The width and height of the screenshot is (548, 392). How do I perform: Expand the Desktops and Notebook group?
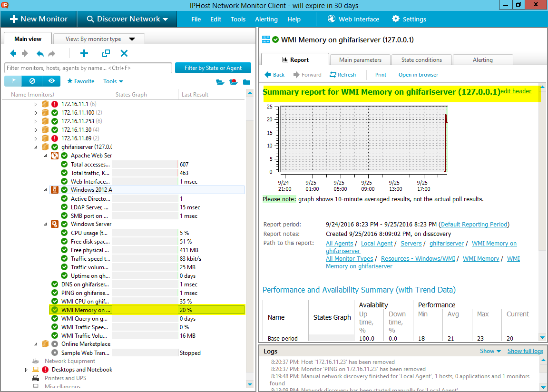coord(26,370)
